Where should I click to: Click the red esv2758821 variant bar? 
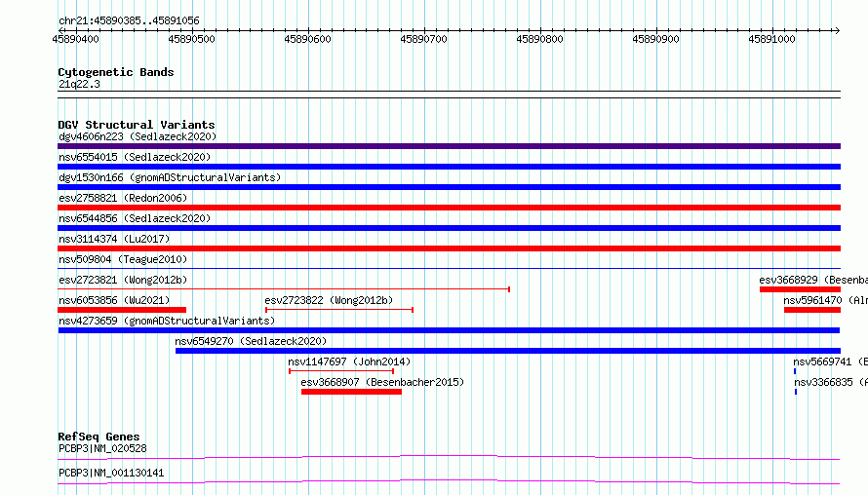pos(449,208)
